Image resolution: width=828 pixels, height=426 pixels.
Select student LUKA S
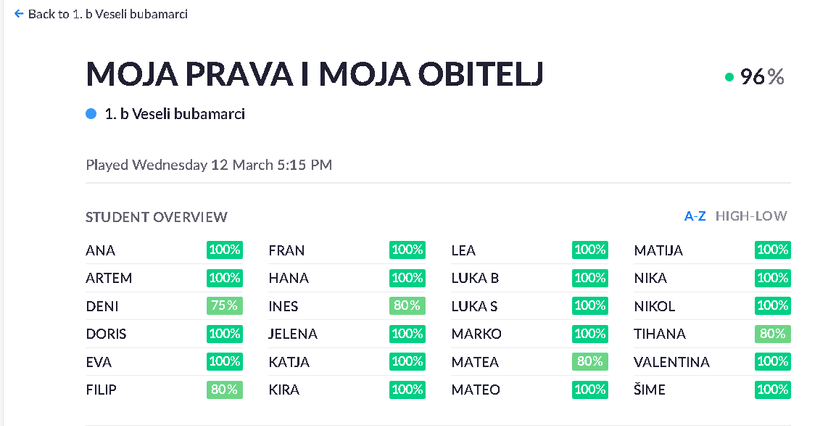(475, 306)
